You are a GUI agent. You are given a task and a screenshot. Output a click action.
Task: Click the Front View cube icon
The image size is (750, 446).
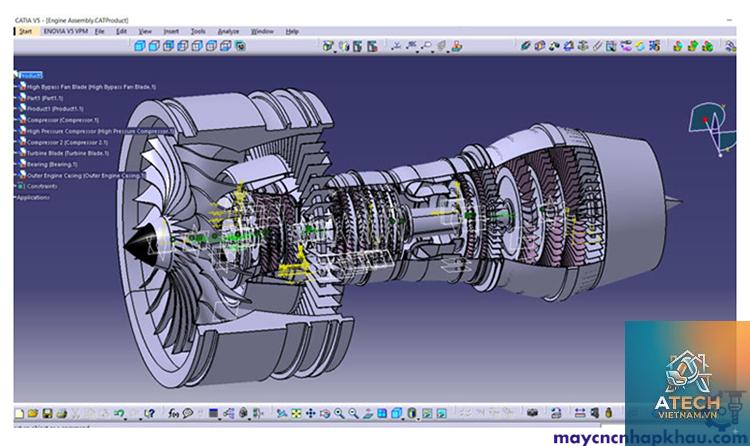pyautogui.click(x=154, y=46)
